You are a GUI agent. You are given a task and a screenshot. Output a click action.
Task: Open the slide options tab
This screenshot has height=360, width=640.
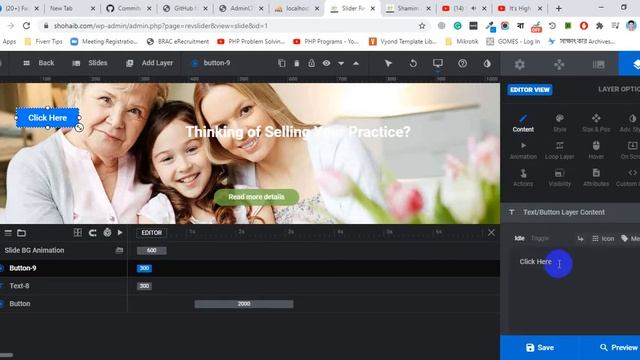pos(598,64)
